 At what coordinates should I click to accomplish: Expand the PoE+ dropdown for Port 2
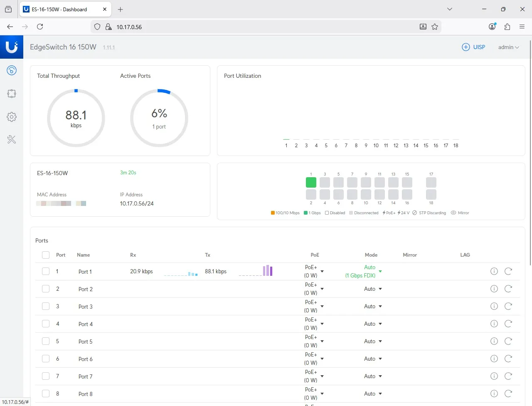(322, 289)
